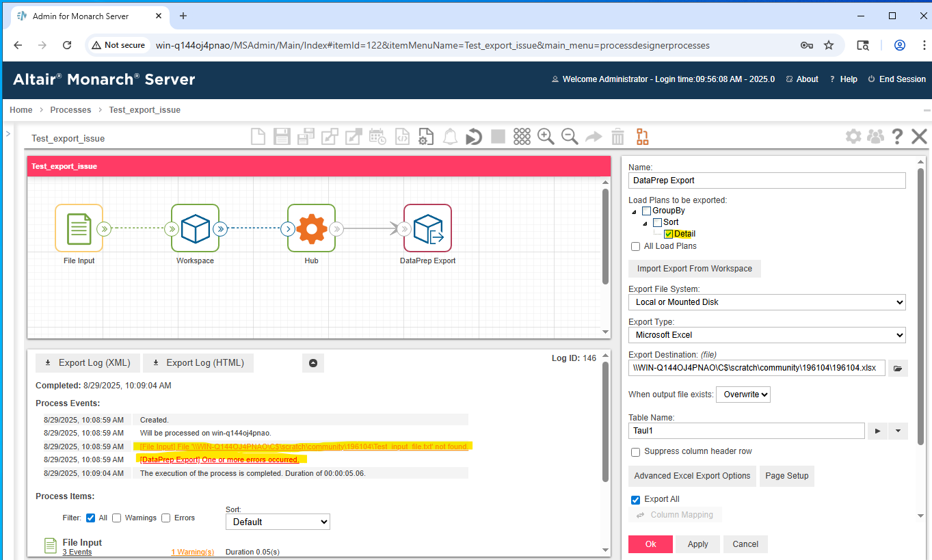932x560 pixels.
Task: Open the About link
Action: coord(802,79)
